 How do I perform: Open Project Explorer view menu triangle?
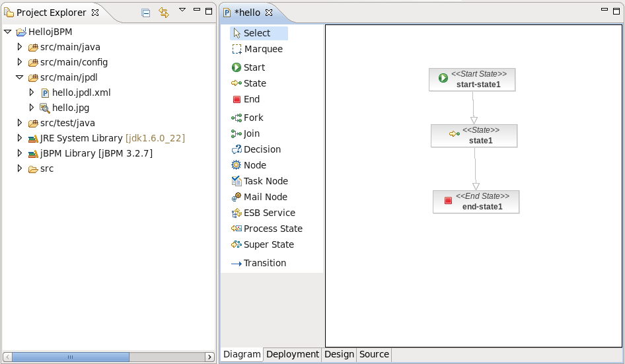(x=182, y=9)
